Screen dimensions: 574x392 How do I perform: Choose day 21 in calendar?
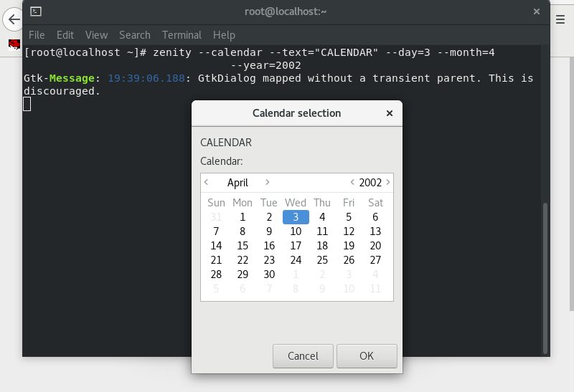pyautogui.click(x=216, y=259)
